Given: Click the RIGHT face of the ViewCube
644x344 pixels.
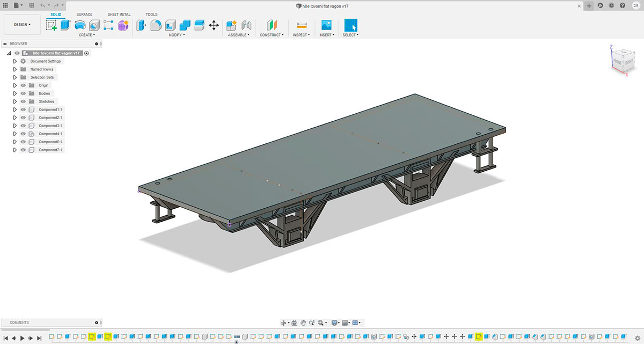Looking at the screenshot, I should (629, 61).
